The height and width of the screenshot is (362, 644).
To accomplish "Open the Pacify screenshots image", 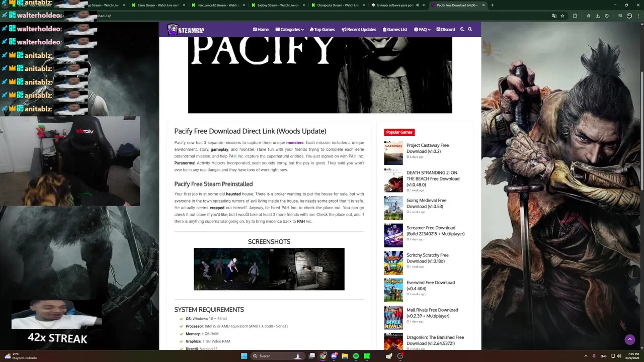I will [x=269, y=269].
